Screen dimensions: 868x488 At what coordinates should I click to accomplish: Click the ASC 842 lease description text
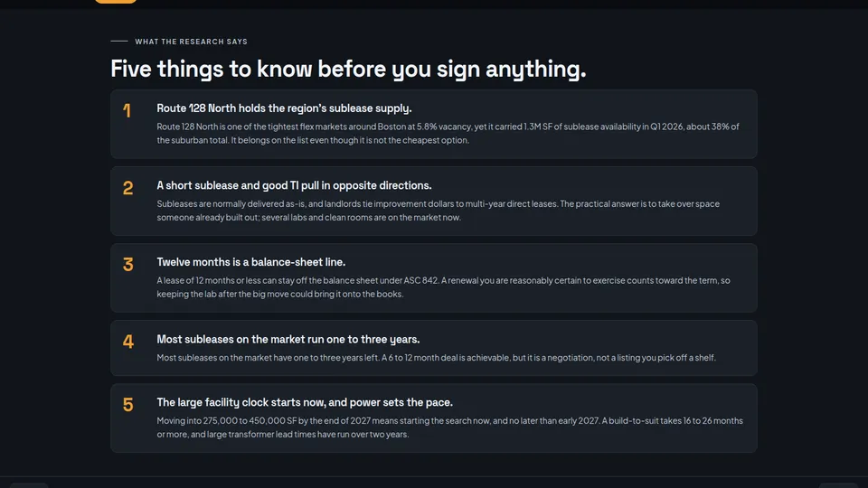[443, 287]
